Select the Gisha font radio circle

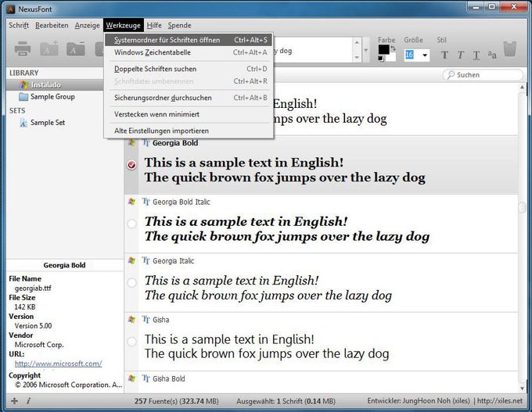pos(131,342)
